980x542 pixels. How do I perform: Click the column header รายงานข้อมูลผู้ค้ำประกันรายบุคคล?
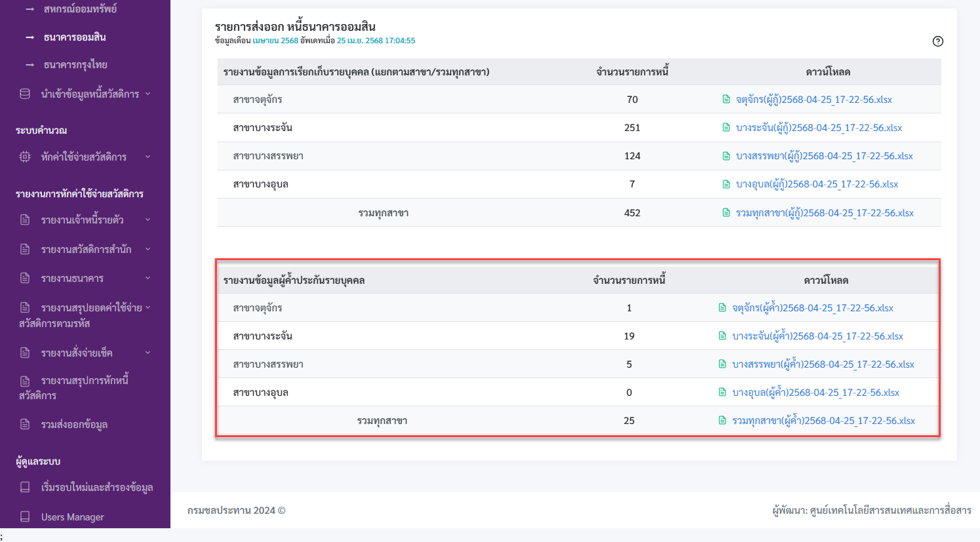294,281
